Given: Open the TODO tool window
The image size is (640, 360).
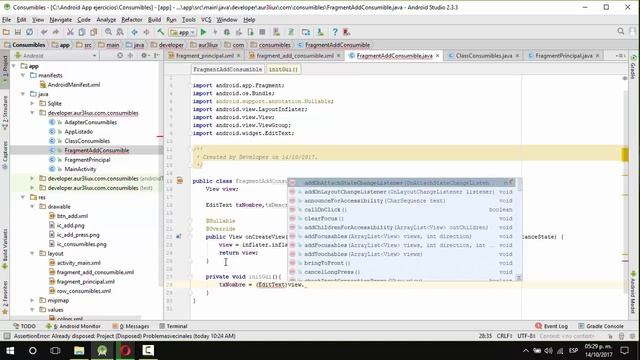Looking at the screenshot, I should click(24, 326).
